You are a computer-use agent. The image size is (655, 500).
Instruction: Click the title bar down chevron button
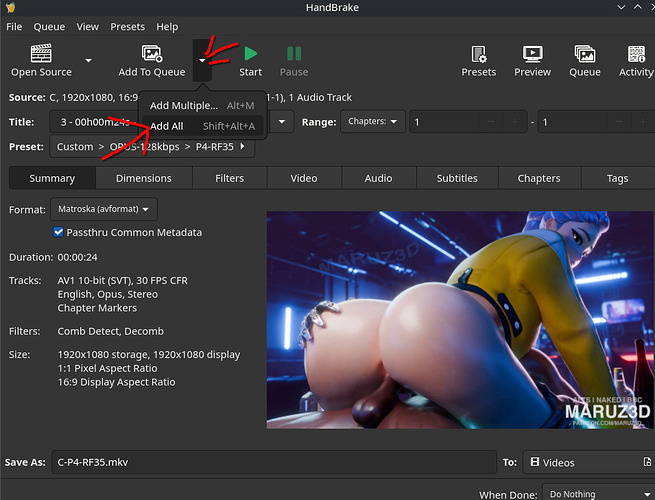621,7
